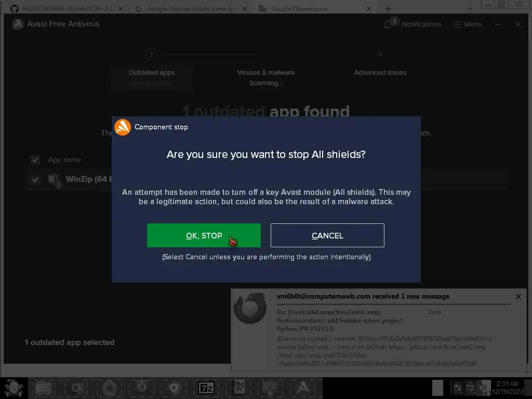Click the Google Translate favicon on third tab
This screenshot has width=532, height=399.
click(x=262, y=9)
